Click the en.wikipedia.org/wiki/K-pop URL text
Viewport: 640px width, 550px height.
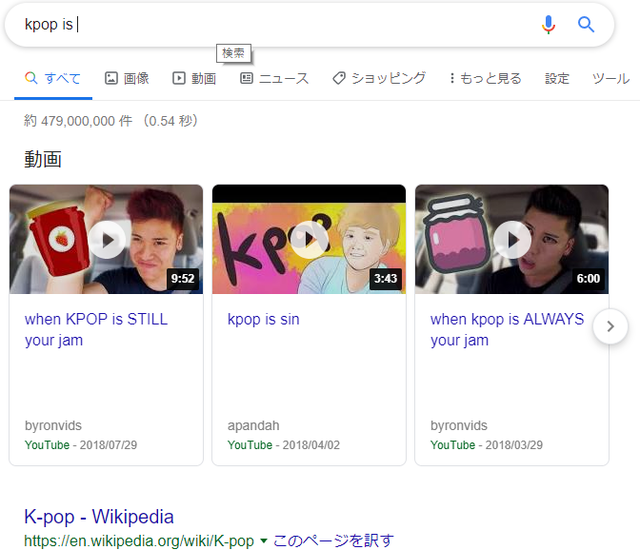coord(139,541)
